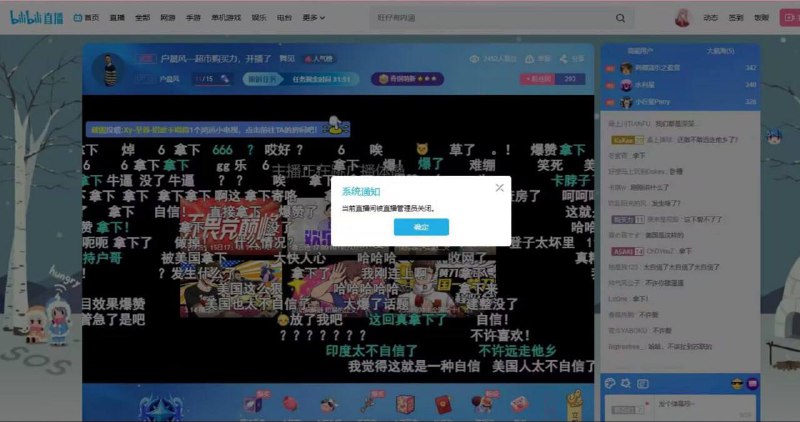Open the chat settings gear icon

[626, 383]
